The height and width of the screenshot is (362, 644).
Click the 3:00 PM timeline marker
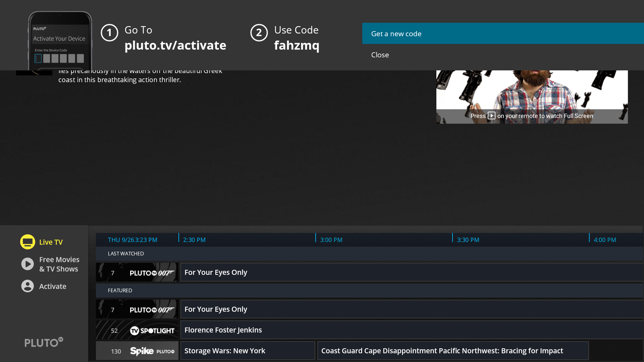coord(331,240)
